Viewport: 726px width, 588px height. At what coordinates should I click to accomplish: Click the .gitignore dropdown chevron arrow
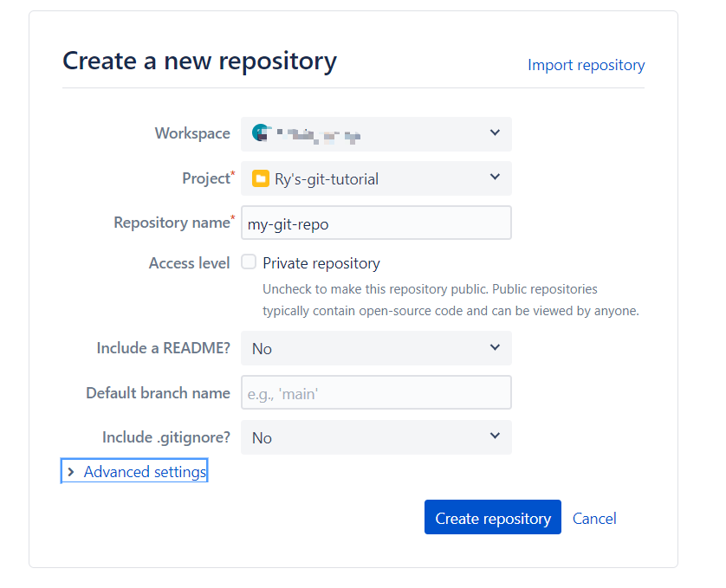pyautogui.click(x=495, y=436)
